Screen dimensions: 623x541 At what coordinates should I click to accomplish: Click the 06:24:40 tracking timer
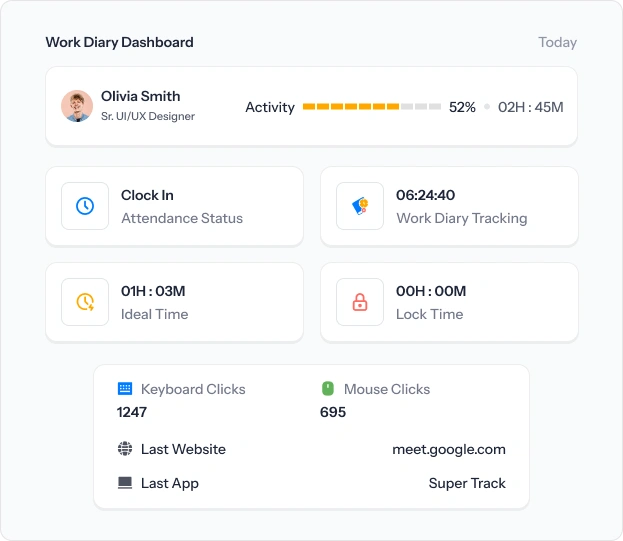[x=426, y=195]
